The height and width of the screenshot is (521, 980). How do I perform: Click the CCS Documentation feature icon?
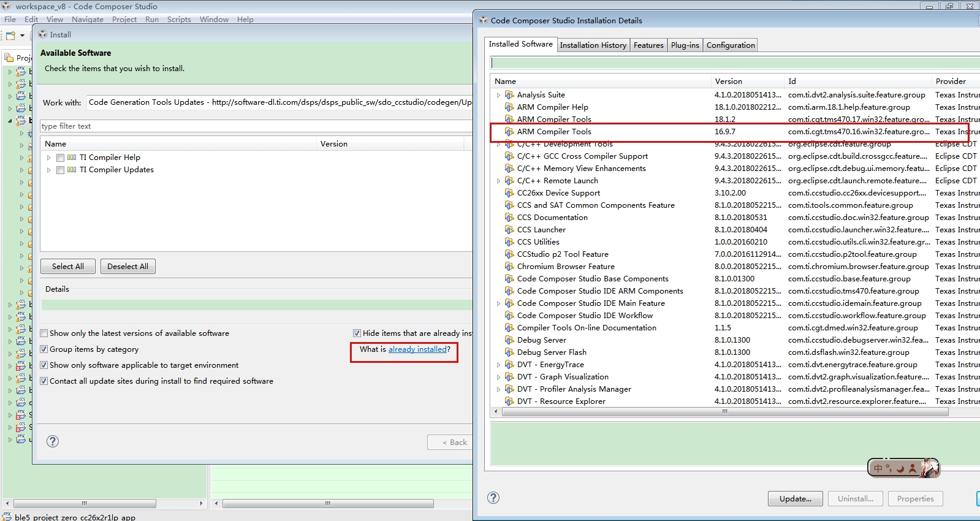click(x=509, y=218)
